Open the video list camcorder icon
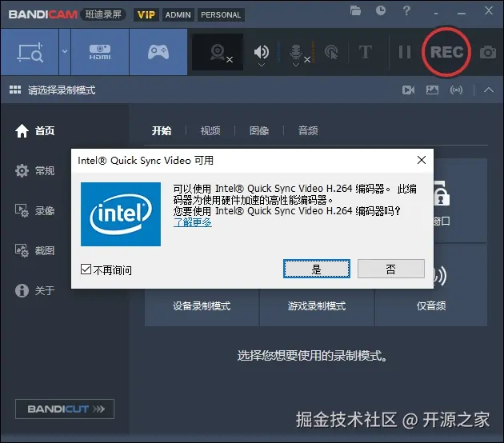 click(408, 90)
